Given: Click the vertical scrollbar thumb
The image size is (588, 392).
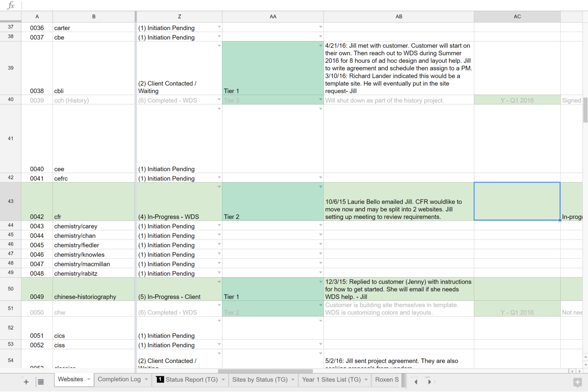Looking at the screenshot, I should pyautogui.click(x=585, y=110).
